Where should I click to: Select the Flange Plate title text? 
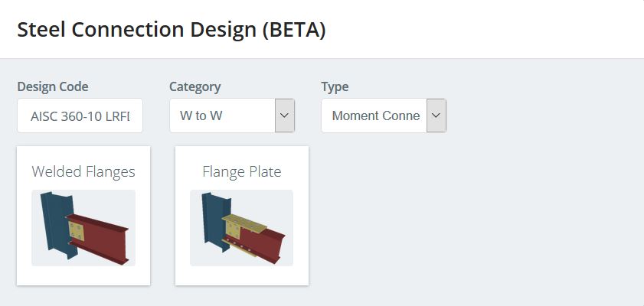coord(241,171)
